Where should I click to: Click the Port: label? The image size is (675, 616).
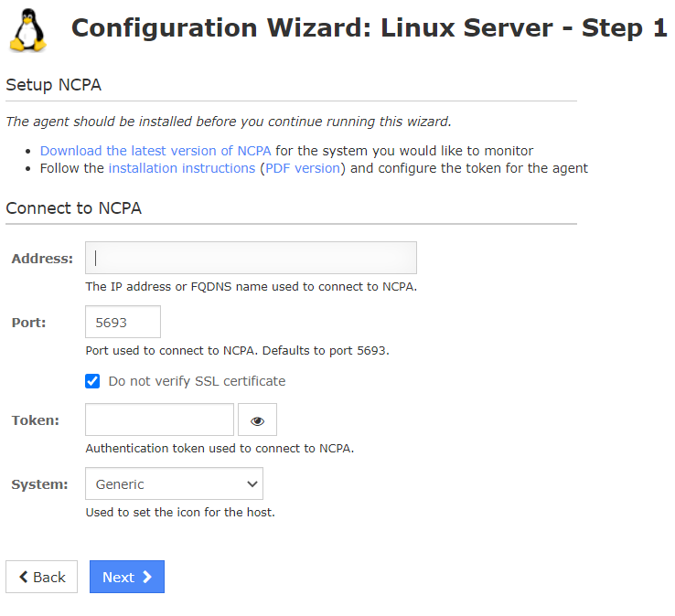pyautogui.click(x=28, y=323)
